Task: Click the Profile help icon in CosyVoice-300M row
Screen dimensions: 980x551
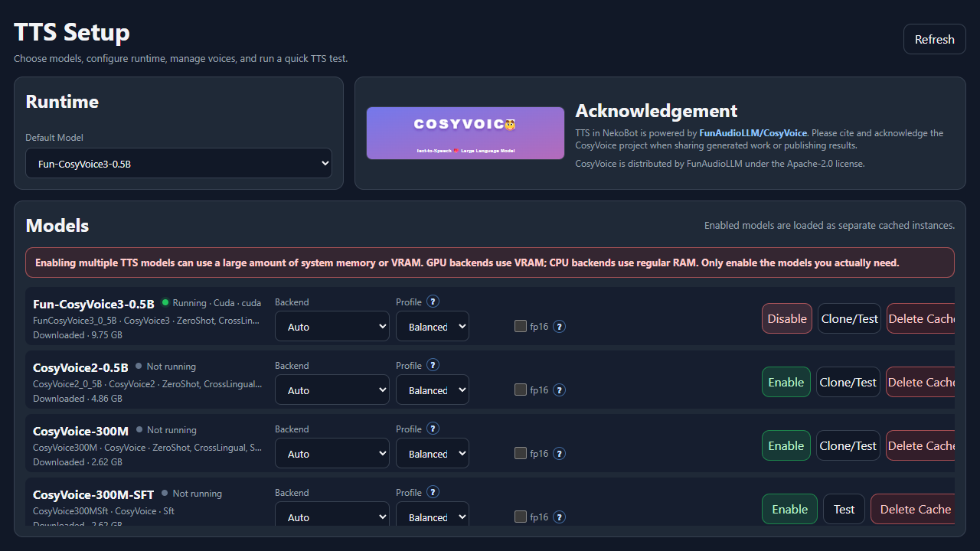Action: coord(433,429)
